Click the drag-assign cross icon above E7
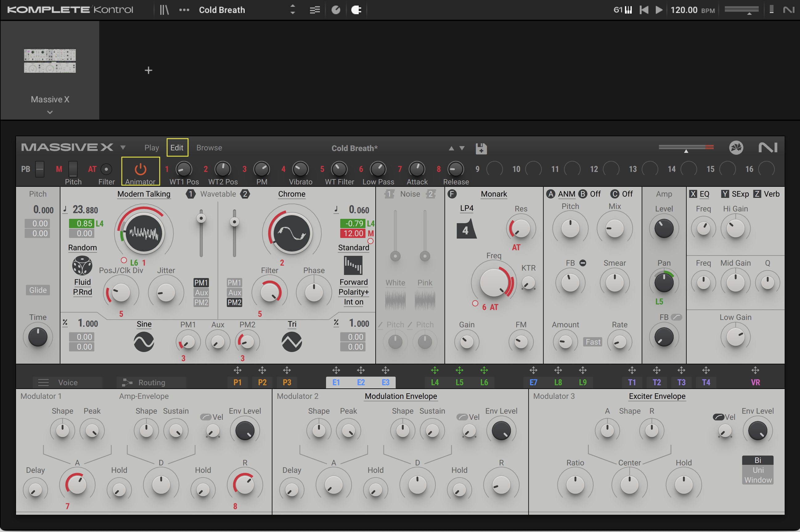The width and height of the screenshot is (800, 532). (x=533, y=370)
